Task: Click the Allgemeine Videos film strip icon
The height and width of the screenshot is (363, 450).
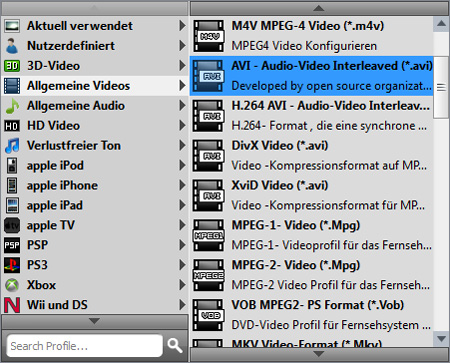Action: [x=12, y=86]
